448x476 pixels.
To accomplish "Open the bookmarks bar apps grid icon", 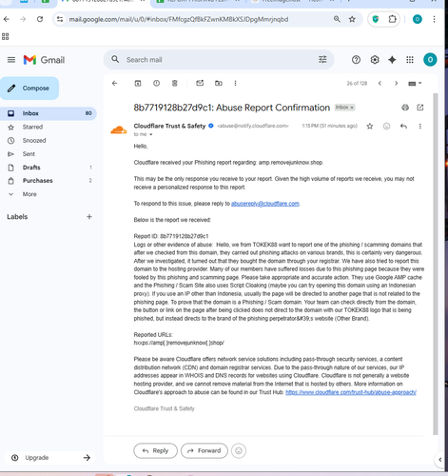I will (x=6, y=36).
